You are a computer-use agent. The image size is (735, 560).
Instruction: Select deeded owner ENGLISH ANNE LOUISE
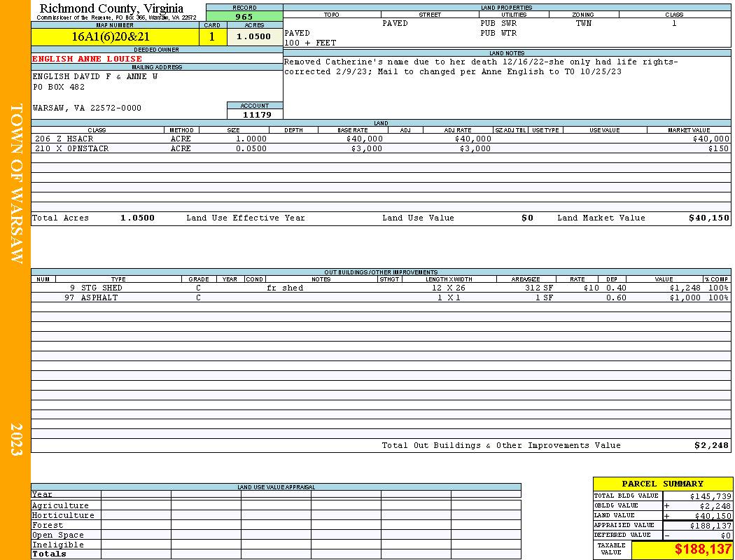(87, 59)
